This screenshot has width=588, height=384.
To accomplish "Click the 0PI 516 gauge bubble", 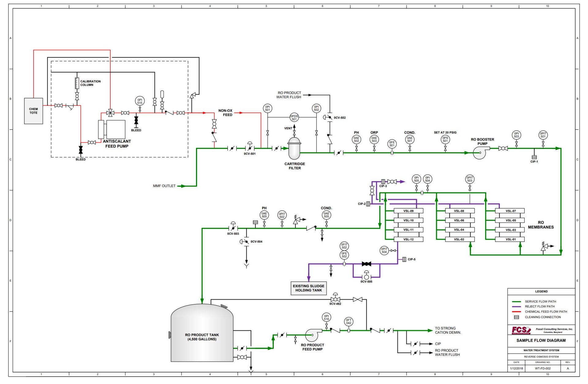I will (326, 317).
